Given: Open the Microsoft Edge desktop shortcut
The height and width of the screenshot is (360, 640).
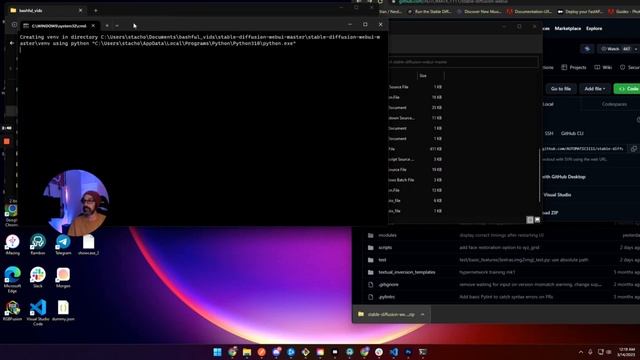Looking at the screenshot, I should click(12, 279).
